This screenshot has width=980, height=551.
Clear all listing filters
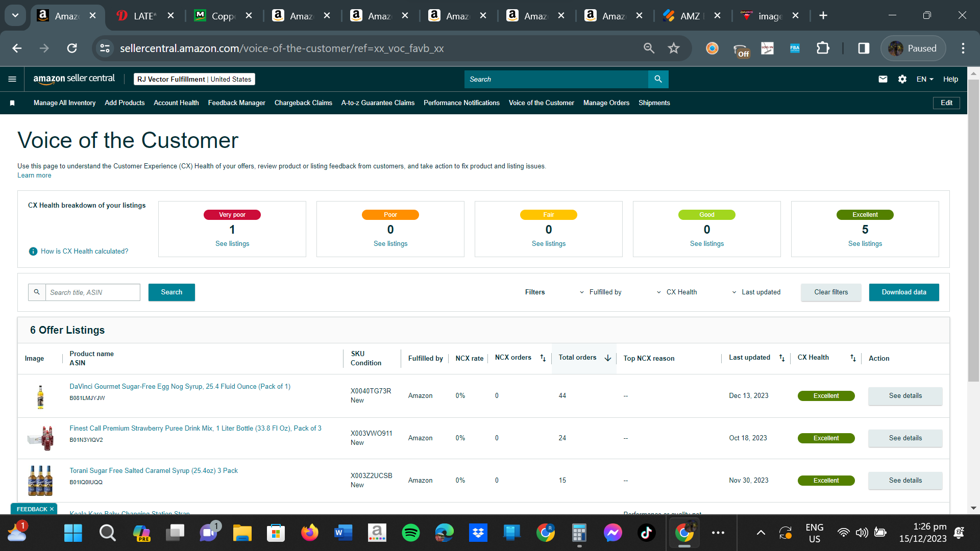pyautogui.click(x=831, y=292)
